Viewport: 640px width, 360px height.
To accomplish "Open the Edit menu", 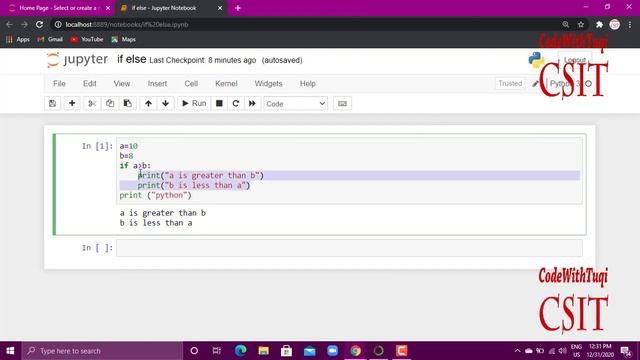I will [90, 84].
